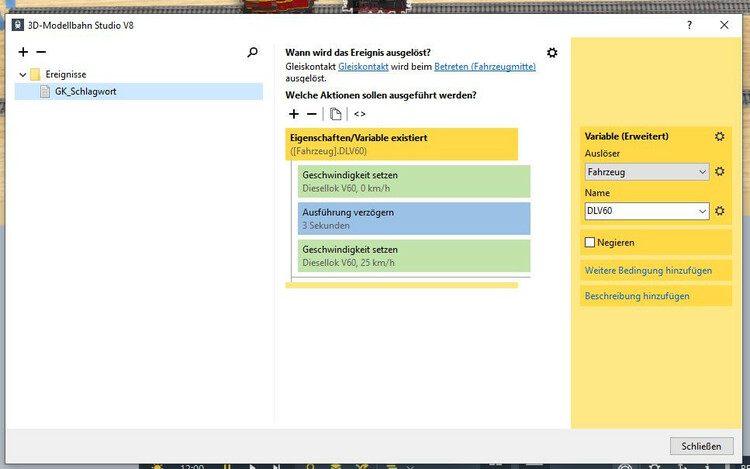Open the Gleiskontakt link
Image resolution: width=750 pixels, height=469 pixels.
[363, 66]
